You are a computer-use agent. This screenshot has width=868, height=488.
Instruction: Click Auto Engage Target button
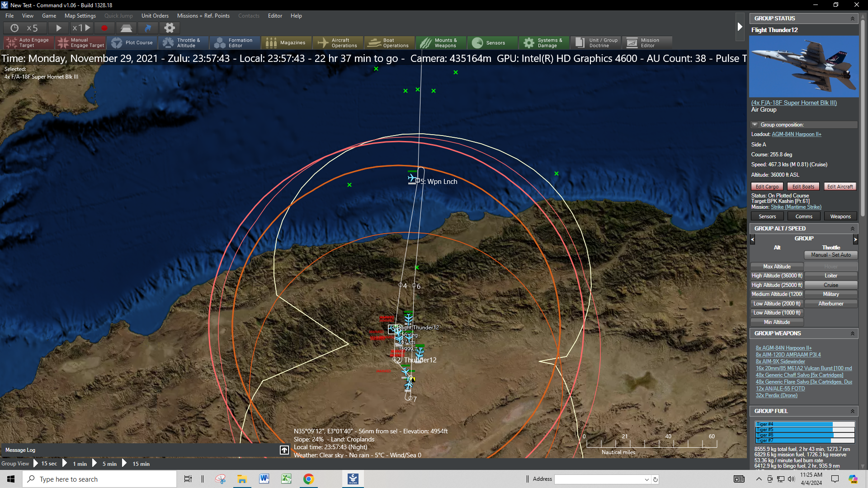pos(29,42)
